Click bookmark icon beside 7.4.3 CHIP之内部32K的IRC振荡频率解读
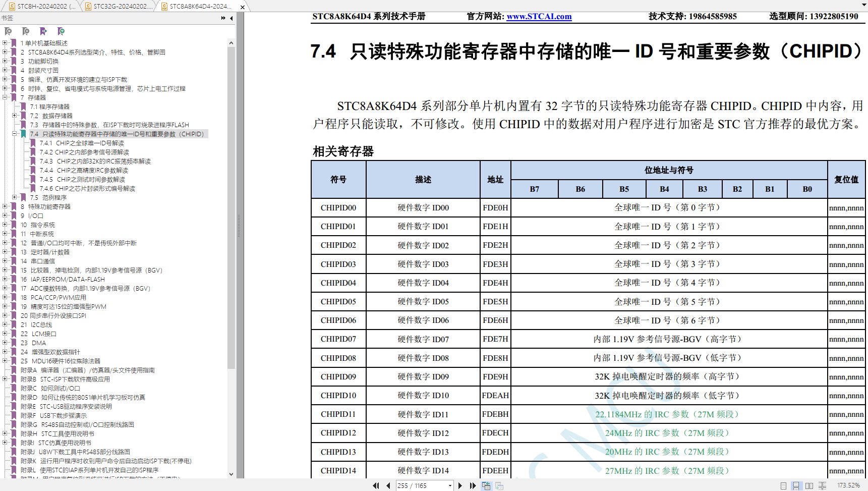This screenshot has width=868, height=491. pos(33,161)
